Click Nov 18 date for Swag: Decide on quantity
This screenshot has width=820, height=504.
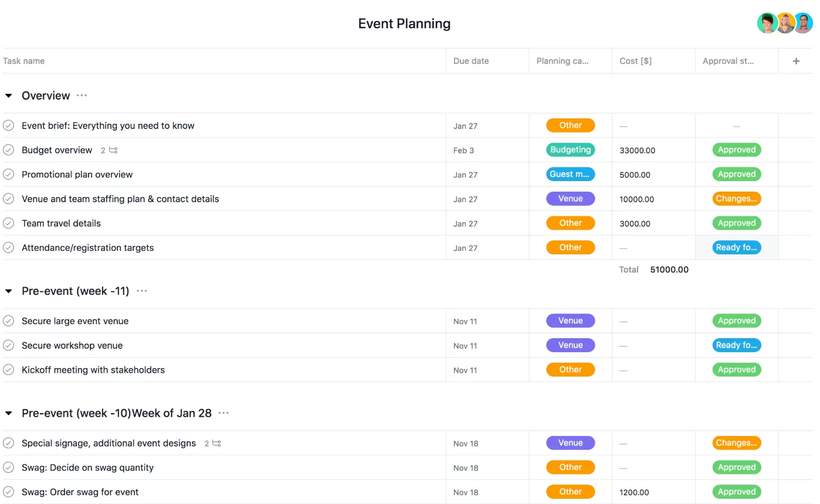466,468
